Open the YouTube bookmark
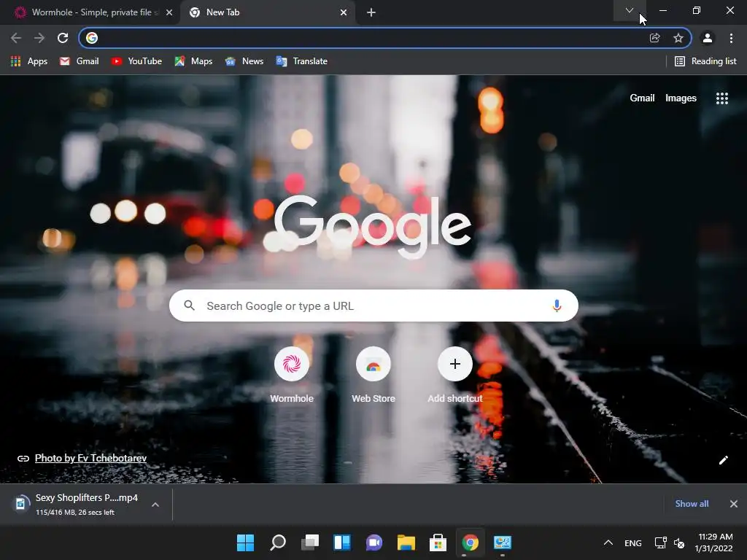Viewport: 747px width, 560px height. pyautogui.click(x=136, y=61)
